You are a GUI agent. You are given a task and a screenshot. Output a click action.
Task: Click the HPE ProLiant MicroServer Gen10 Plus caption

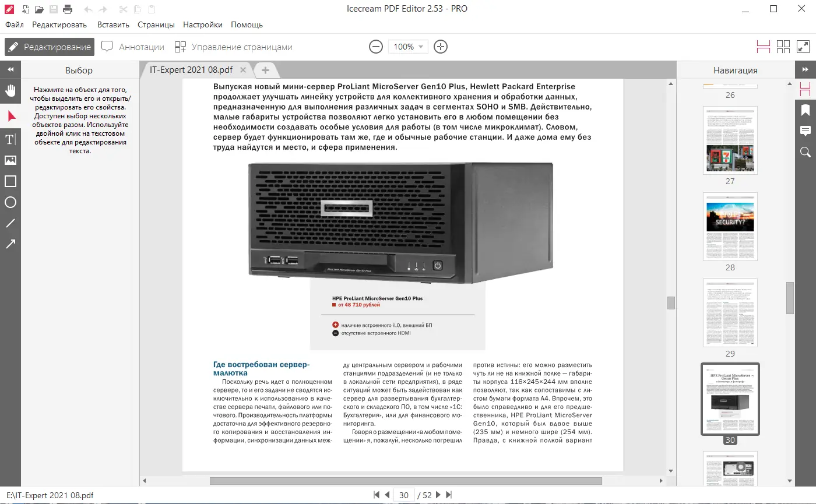377,298
